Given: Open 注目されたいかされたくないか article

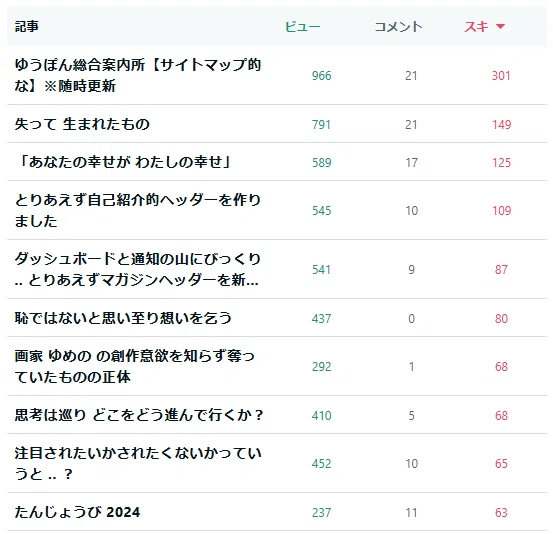Looking at the screenshot, I should (138, 463).
